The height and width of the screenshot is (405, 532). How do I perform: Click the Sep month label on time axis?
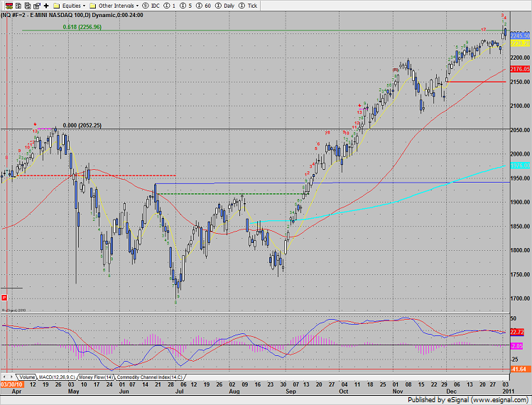click(291, 391)
